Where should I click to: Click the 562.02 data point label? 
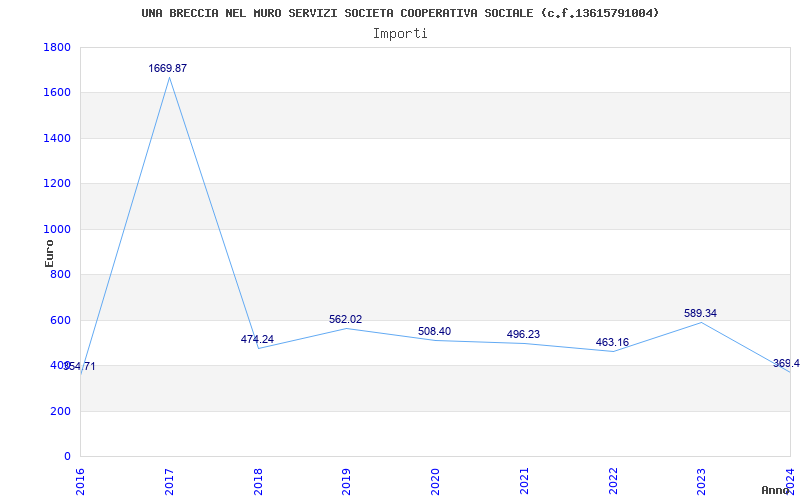(x=345, y=319)
